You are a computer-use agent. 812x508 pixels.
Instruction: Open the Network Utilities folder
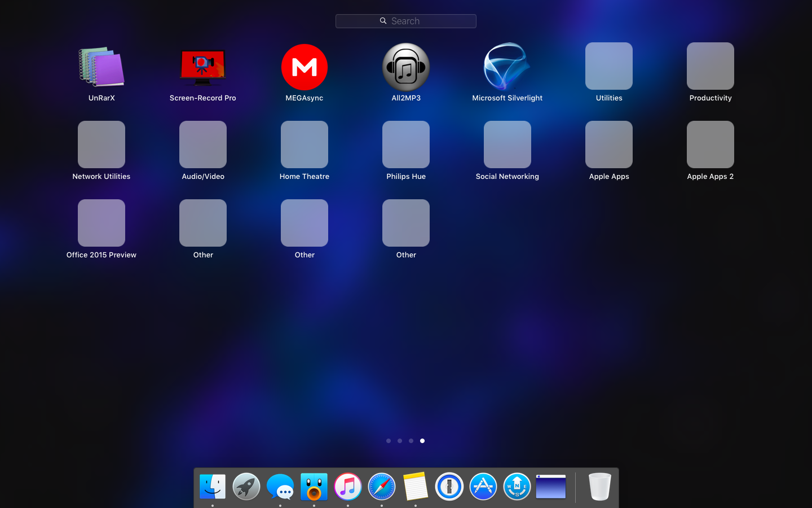101,144
